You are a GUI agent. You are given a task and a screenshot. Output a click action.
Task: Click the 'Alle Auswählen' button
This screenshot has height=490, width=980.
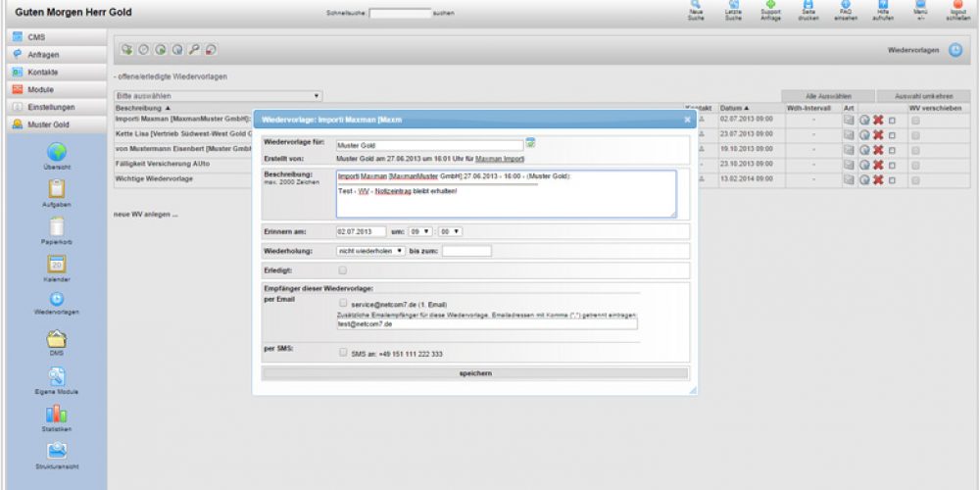(x=824, y=96)
